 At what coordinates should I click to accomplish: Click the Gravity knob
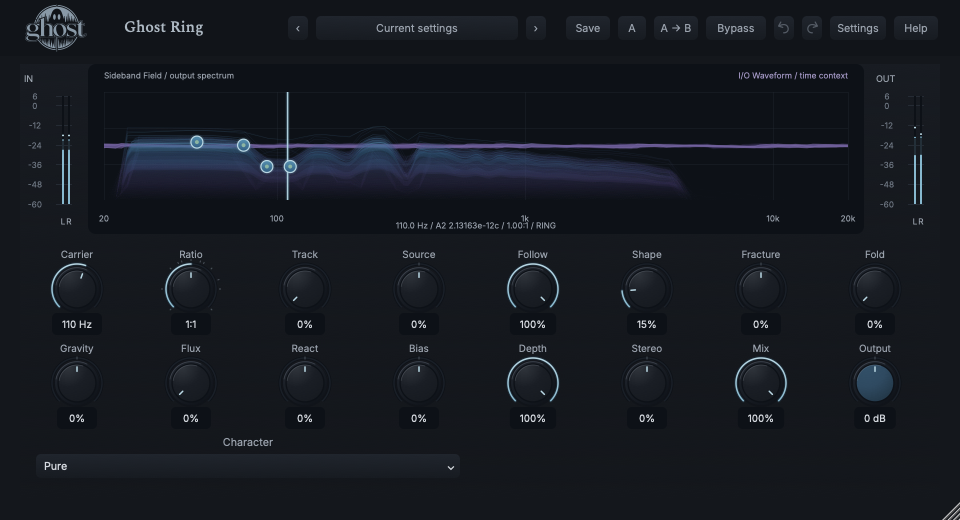[77, 383]
